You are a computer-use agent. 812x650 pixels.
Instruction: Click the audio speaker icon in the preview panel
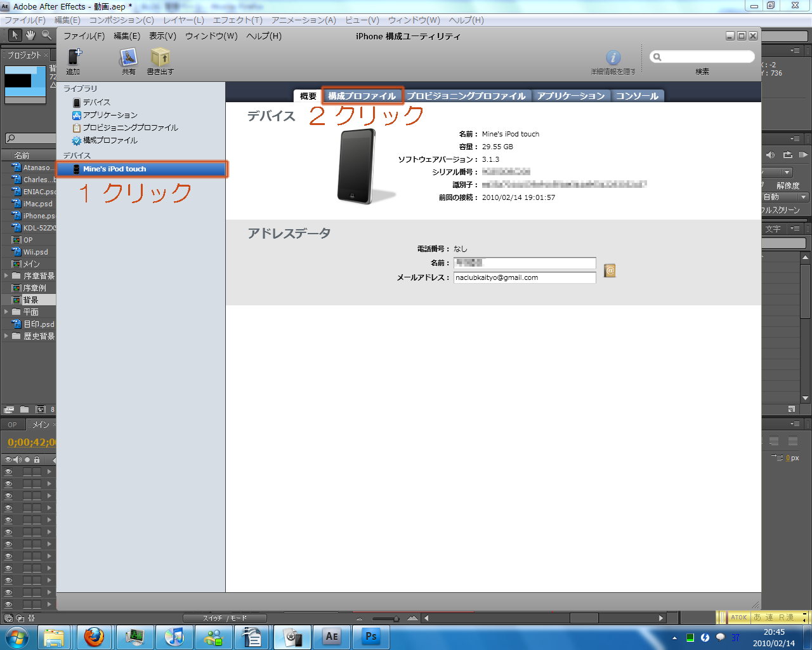(770, 155)
